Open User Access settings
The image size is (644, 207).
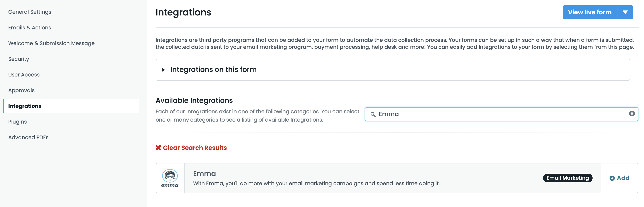(24, 75)
